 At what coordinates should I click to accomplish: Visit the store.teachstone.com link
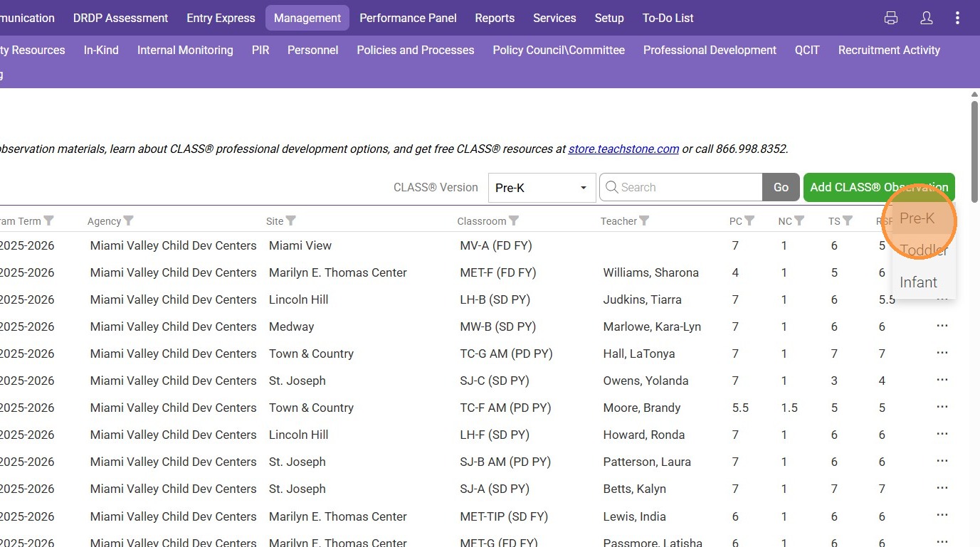point(623,149)
